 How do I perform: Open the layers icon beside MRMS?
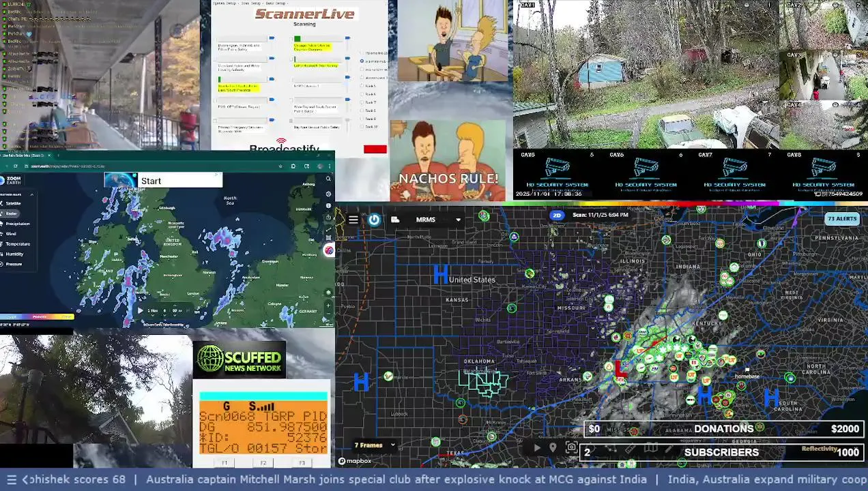tap(395, 220)
